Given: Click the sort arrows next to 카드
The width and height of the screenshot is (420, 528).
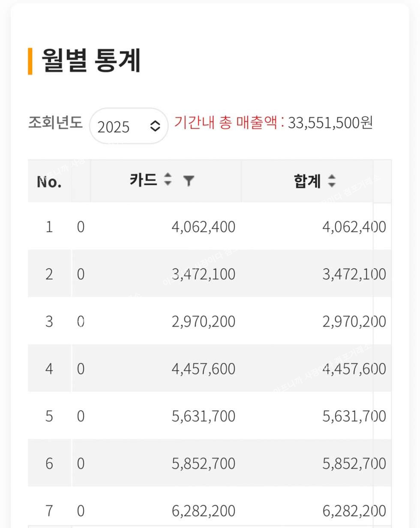Looking at the screenshot, I should [168, 180].
